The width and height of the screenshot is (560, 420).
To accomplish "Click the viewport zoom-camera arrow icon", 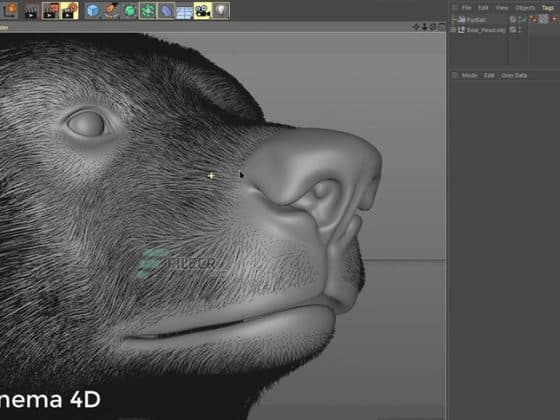I will [x=424, y=27].
